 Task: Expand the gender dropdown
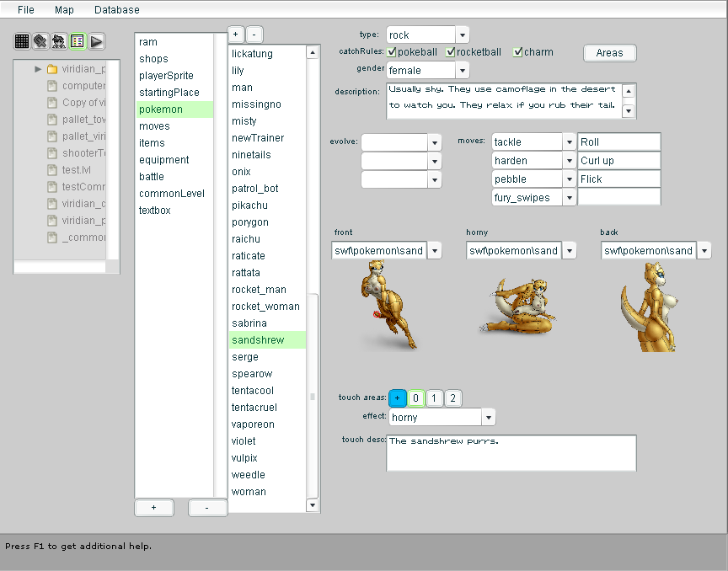tap(463, 71)
